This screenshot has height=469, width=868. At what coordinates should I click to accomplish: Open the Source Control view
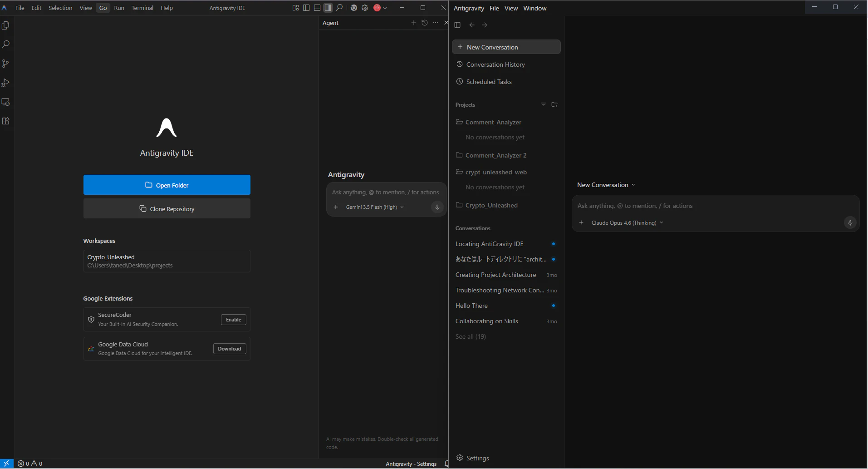pos(6,64)
